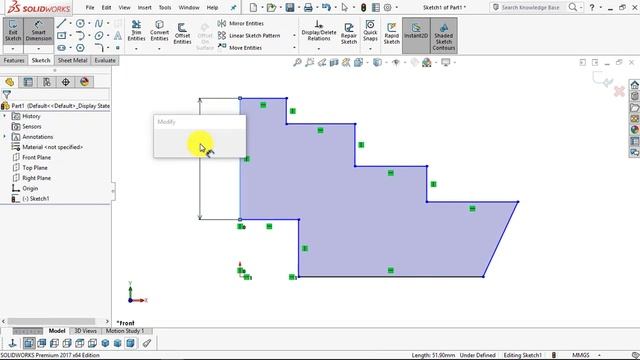Open the DimXpertManager crosshair tab
Viewport: 640px width, 360px height.
[x=66, y=82]
